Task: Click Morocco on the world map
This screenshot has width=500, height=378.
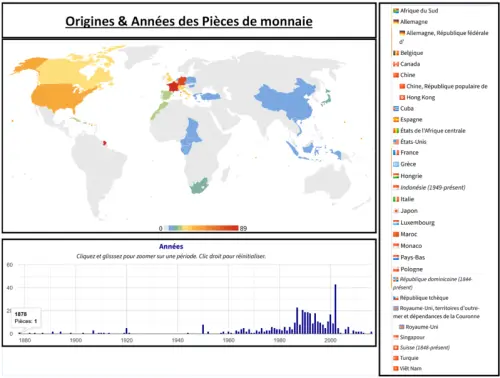Action: [159, 110]
